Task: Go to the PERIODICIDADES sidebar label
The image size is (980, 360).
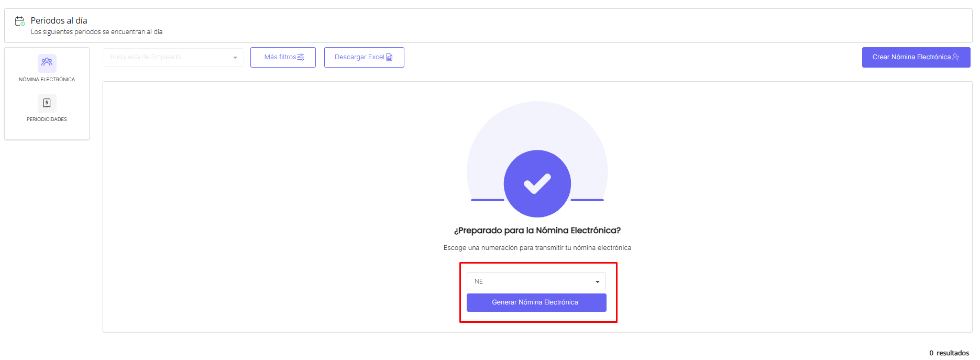Action: pyautogui.click(x=47, y=119)
